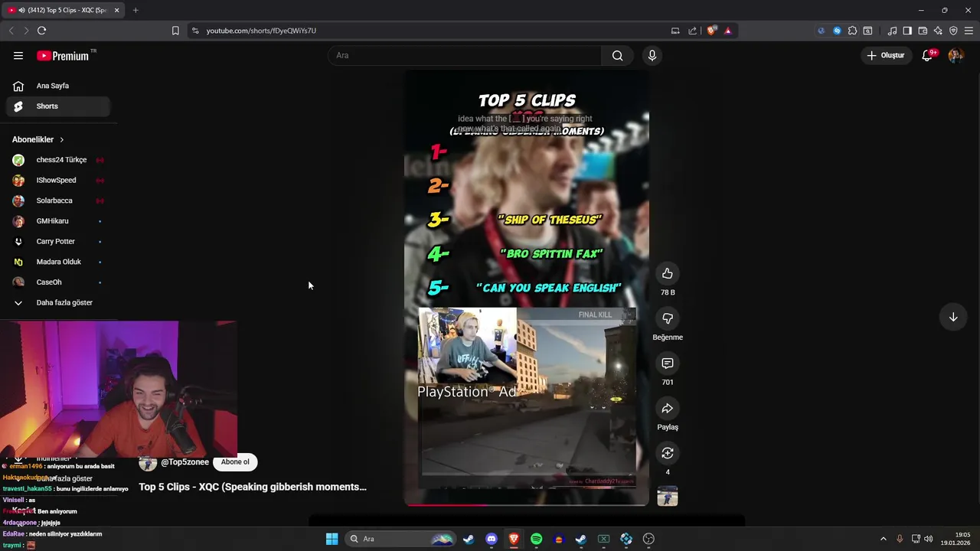Start voice search with the microphone

click(x=652, y=55)
